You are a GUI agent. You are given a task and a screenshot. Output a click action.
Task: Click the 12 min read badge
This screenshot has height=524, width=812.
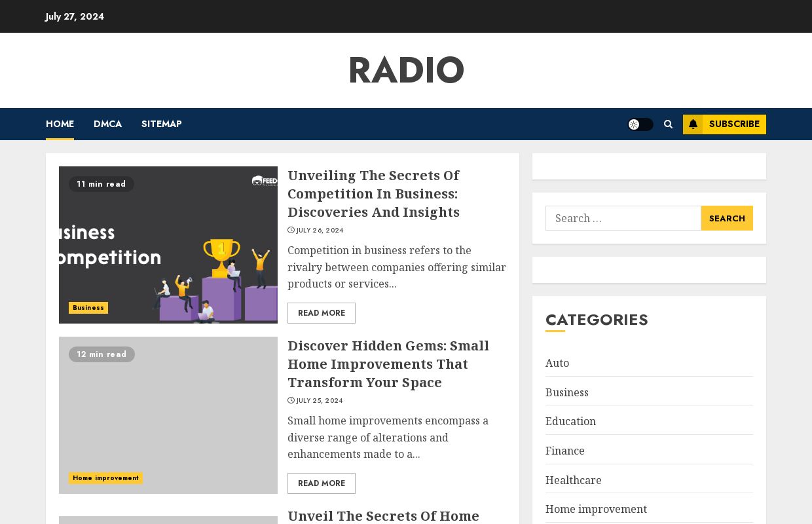click(101, 354)
